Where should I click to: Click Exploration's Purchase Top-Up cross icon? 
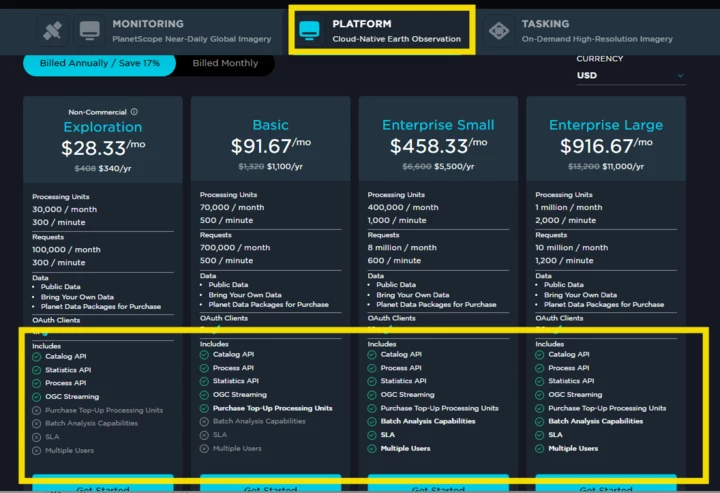[37, 410]
